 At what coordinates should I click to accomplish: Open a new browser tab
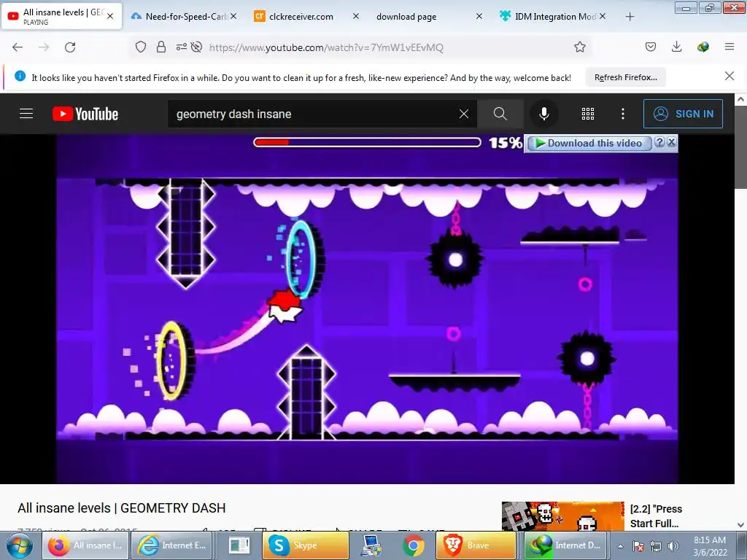coord(630,17)
